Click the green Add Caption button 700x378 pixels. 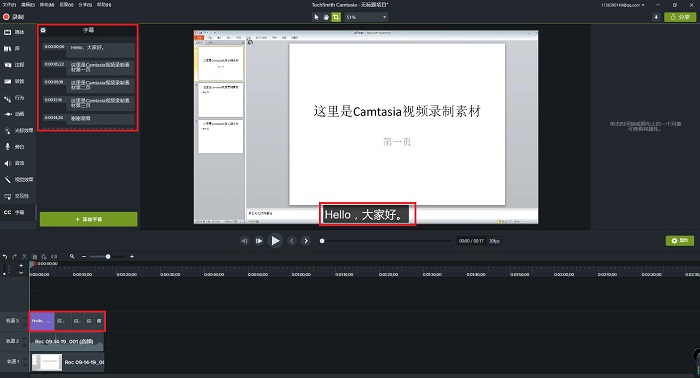88,219
